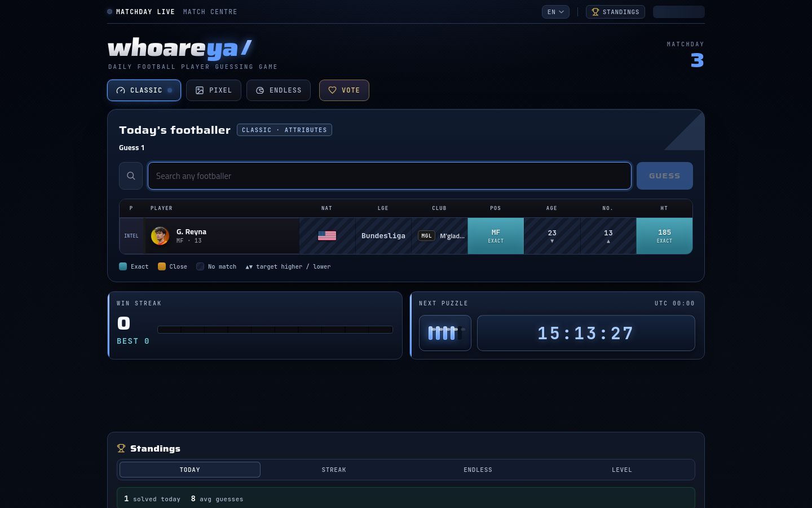Click the UTC 00:00 label
The height and width of the screenshot is (508, 812).
coord(675,304)
